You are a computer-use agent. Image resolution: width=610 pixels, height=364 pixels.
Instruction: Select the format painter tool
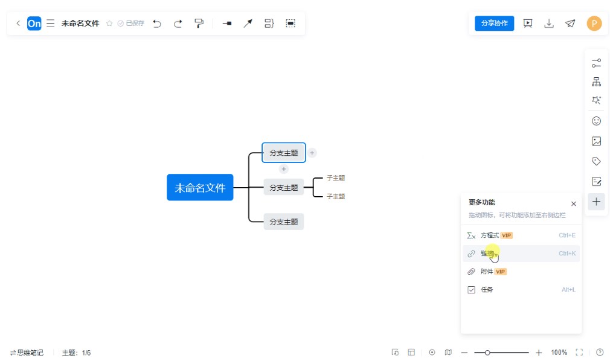coord(199,24)
